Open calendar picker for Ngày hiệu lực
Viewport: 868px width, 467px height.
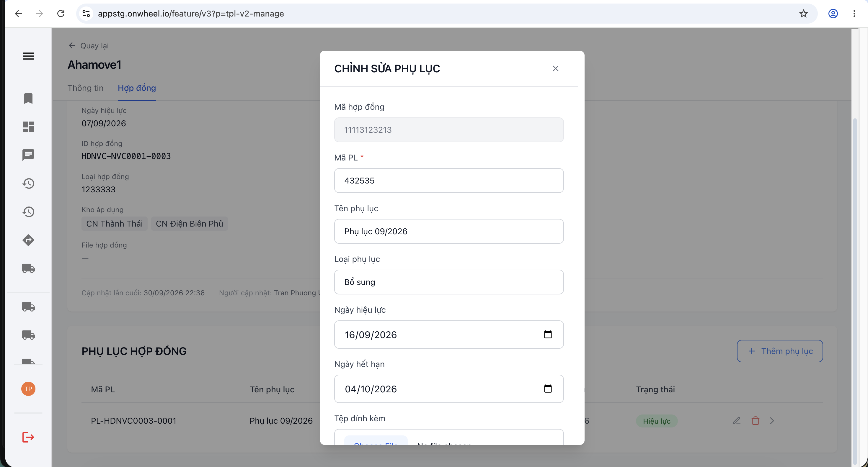(548, 334)
